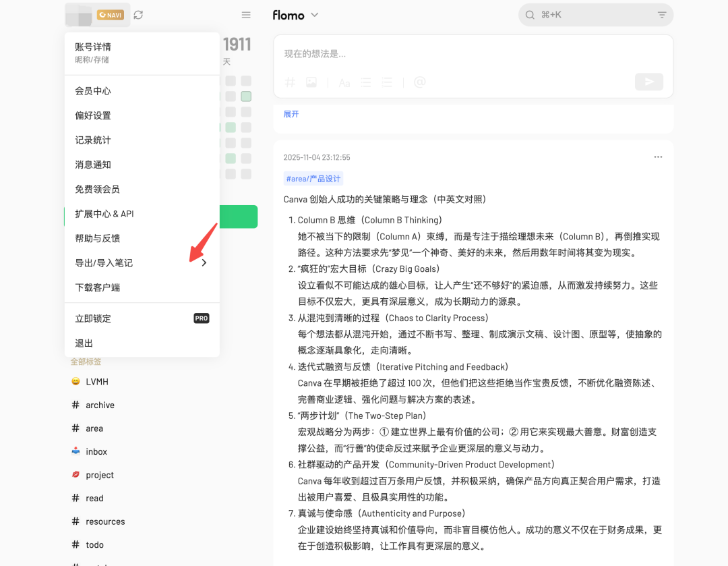Select 免费领会员 menu entry
Image resolution: width=728 pixels, height=566 pixels.
coord(142,190)
